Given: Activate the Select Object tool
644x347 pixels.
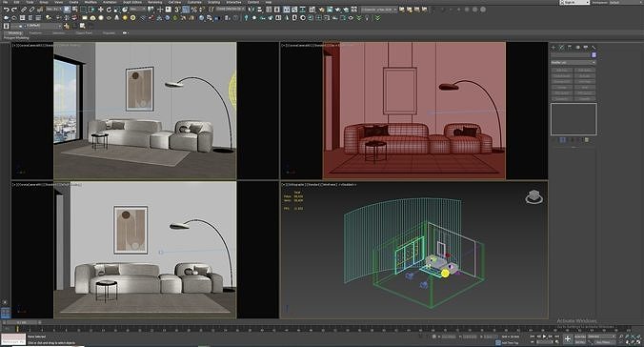Looking at the screenshot, I should point(67,9).
